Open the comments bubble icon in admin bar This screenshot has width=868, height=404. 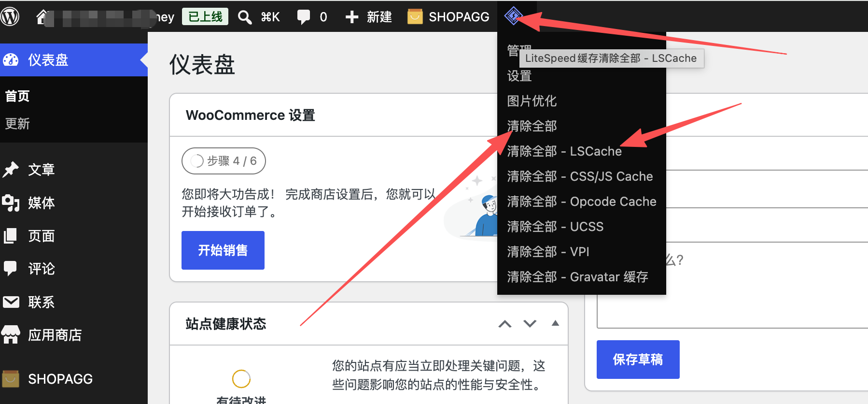[x=304, y=17]
